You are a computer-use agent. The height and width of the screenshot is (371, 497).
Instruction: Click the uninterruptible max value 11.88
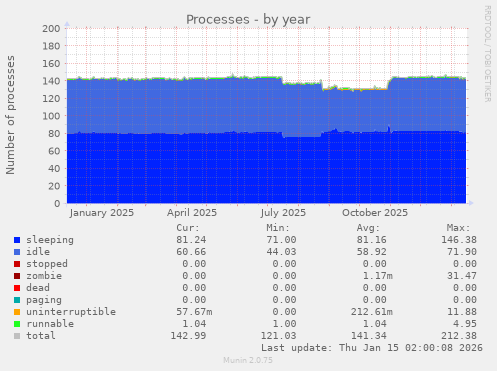point(462,312)
